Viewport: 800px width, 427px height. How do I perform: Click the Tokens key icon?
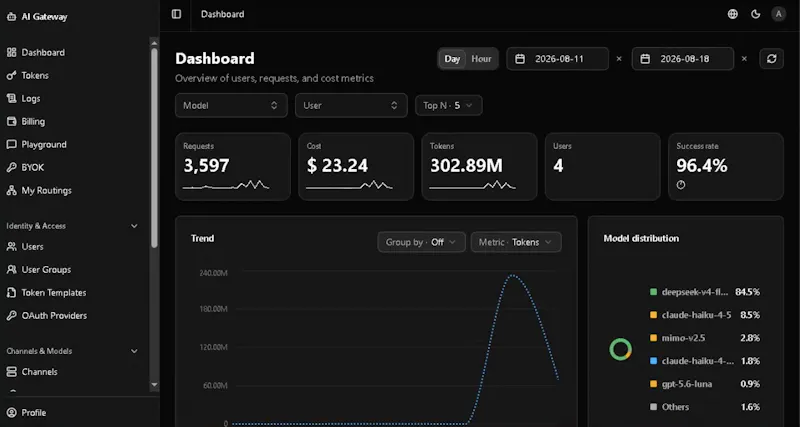coord(11,76)
